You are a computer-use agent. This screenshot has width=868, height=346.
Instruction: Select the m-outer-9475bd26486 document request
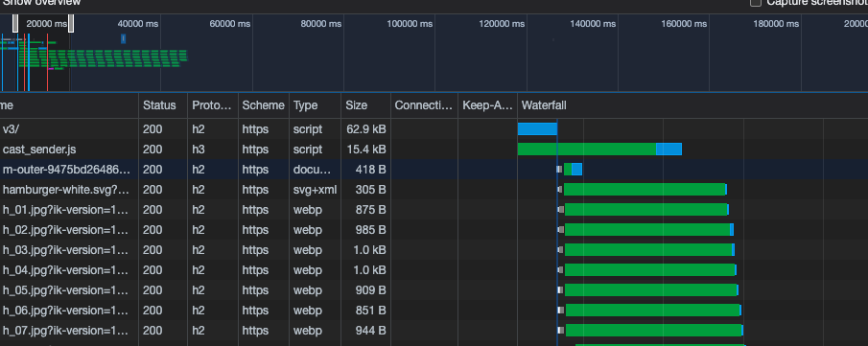coord(434,170)
